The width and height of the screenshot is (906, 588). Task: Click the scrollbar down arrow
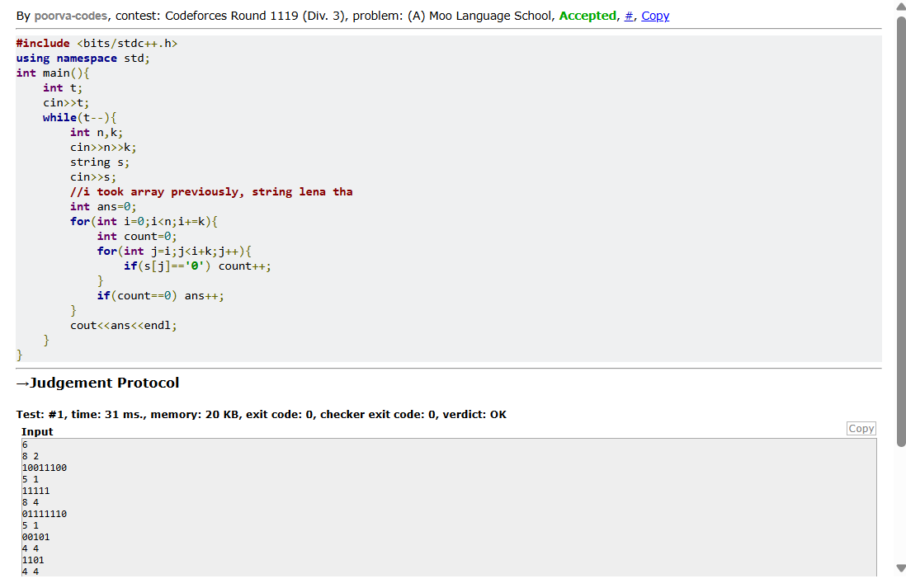tap(901, 568)
